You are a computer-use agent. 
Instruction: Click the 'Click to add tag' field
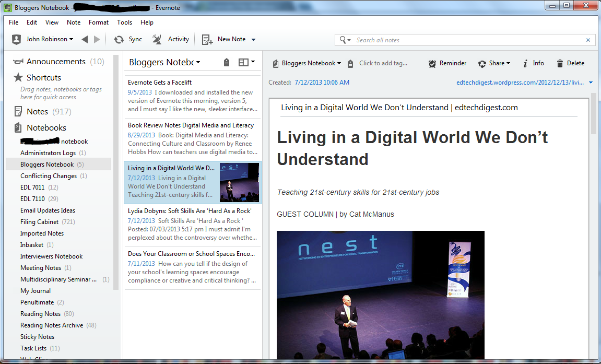click(x=383, y=63)
